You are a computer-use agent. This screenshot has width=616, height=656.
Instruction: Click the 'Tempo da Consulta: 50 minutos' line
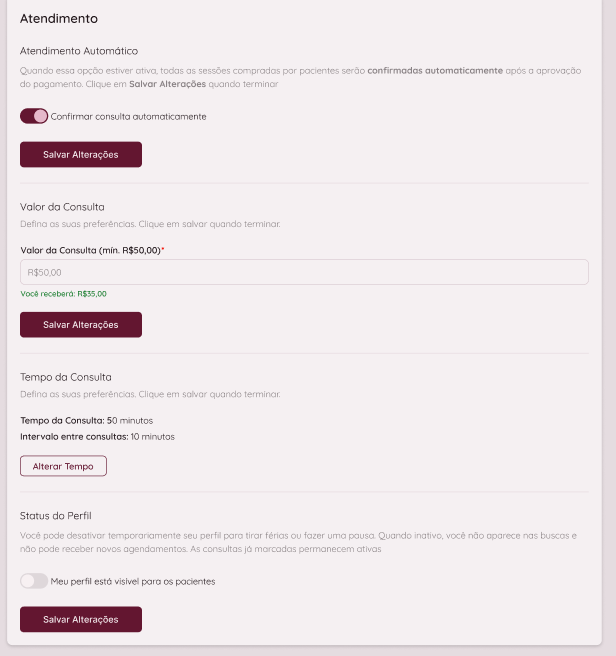point(87,420)
